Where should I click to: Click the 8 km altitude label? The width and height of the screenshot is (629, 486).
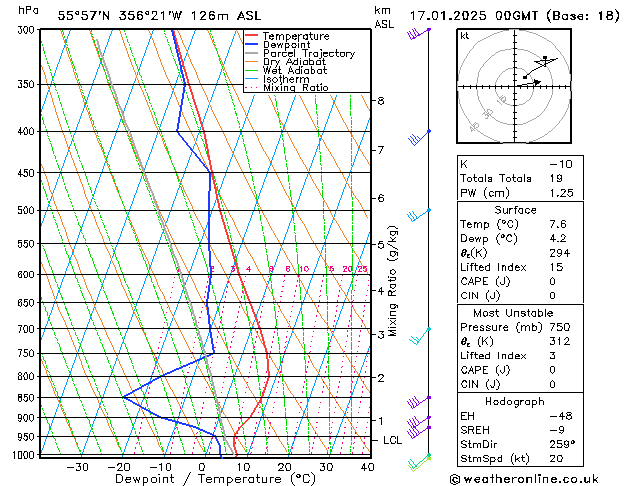[x=381, y=101]
